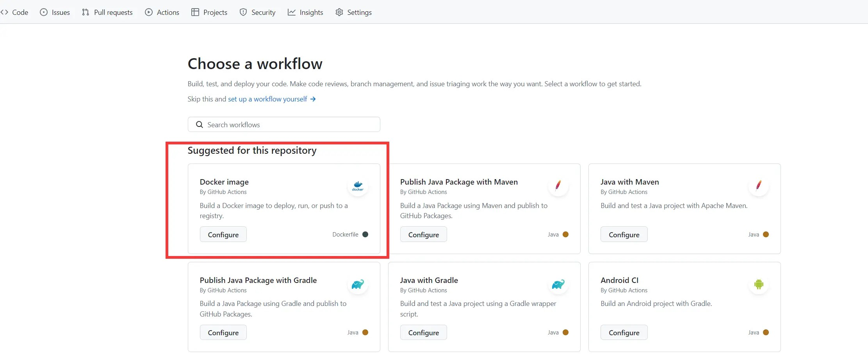Image resolution: width=868 pixels, height=361 pixels.
Task: Click the 'Java with Gradle' card title
Action: 429,280
